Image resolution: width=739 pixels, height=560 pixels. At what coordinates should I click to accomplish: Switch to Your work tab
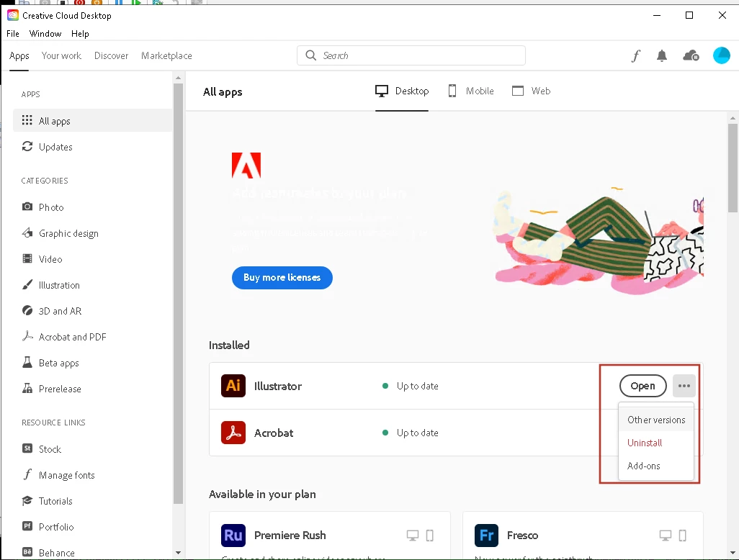click(61, 55)
